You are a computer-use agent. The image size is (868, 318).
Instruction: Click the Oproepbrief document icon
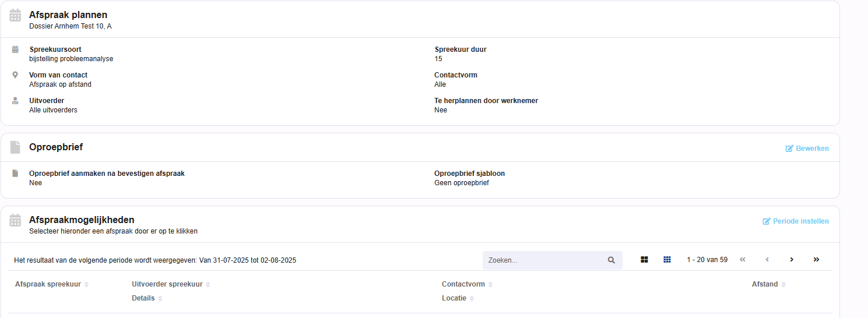click(15, 147)
